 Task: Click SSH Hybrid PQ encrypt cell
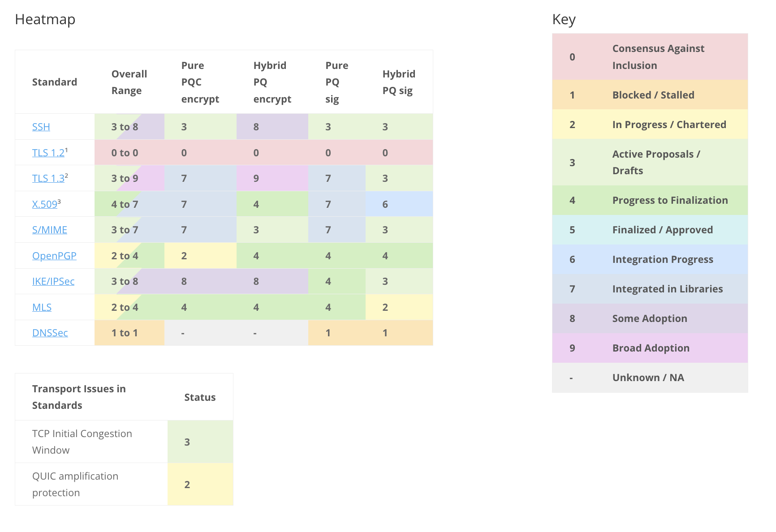click(272, 127)
